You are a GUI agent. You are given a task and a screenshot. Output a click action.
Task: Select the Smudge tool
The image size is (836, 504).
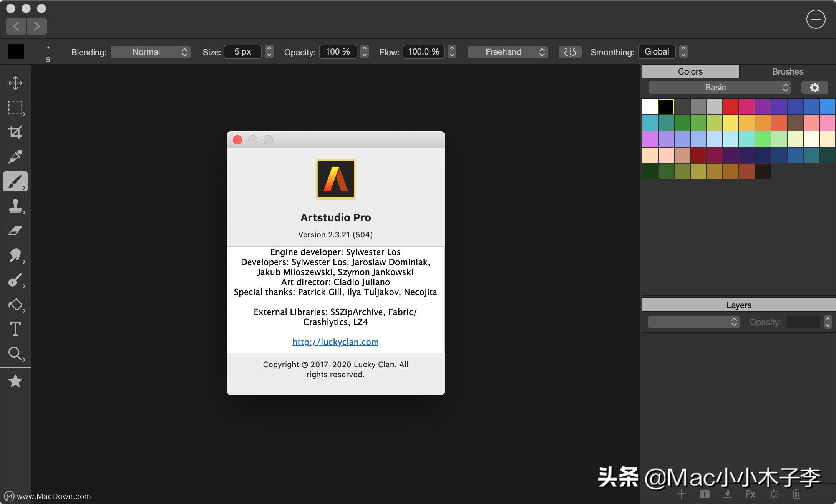point(16,255)
